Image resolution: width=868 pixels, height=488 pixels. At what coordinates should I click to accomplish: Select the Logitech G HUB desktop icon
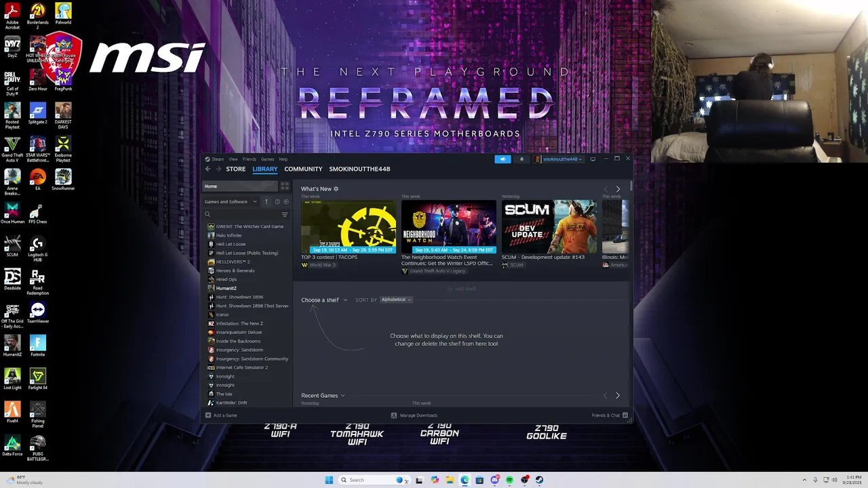(38, 249)
